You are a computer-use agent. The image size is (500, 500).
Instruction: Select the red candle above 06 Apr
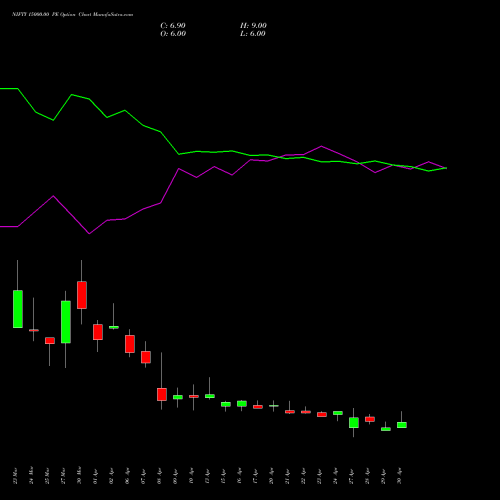point(130,344)
